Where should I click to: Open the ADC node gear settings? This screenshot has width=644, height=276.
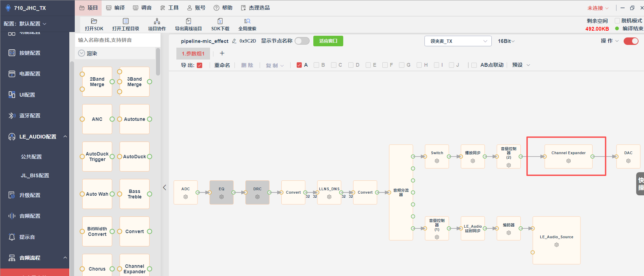click(186, 197)
